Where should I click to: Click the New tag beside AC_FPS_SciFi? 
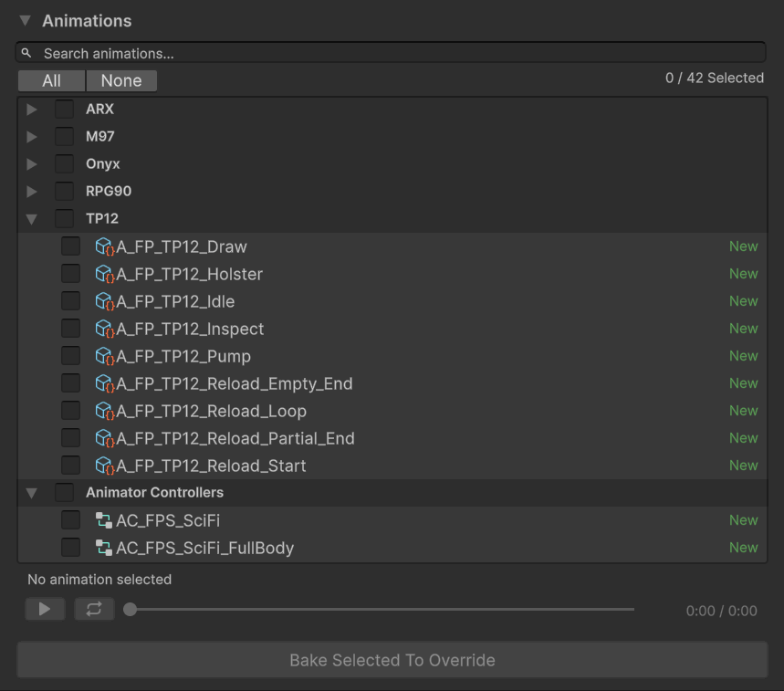[x=744, y=520]
